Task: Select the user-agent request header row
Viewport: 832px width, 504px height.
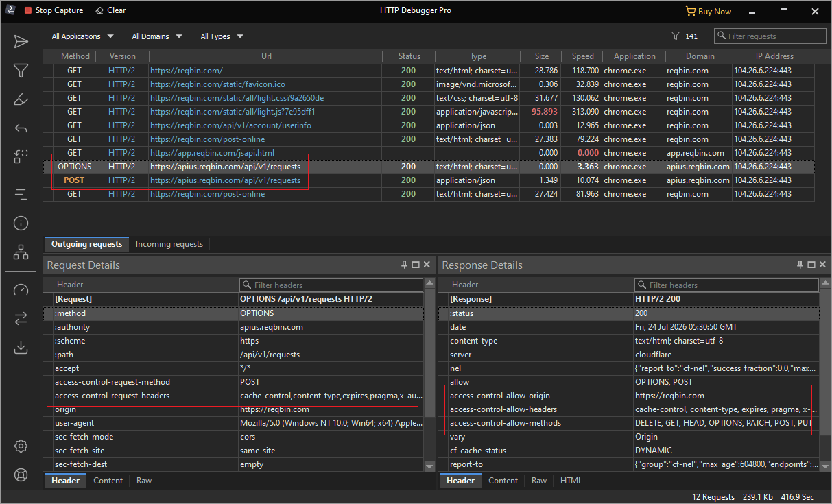Action: click(x=234, y=423)
